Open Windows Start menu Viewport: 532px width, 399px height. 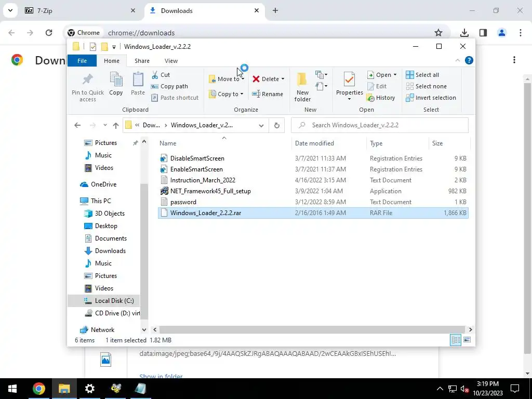click(12, 389)
